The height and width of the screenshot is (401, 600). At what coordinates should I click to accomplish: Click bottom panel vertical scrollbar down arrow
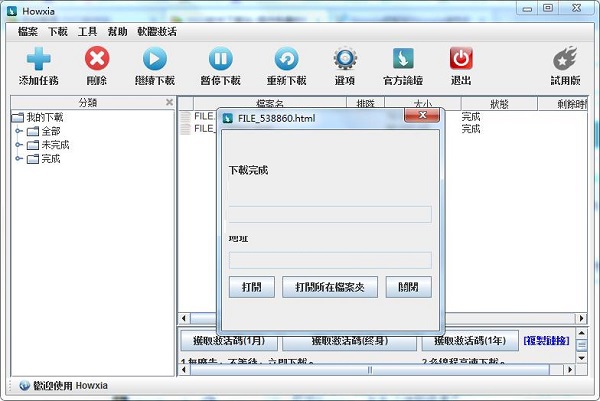coord(582,358)
